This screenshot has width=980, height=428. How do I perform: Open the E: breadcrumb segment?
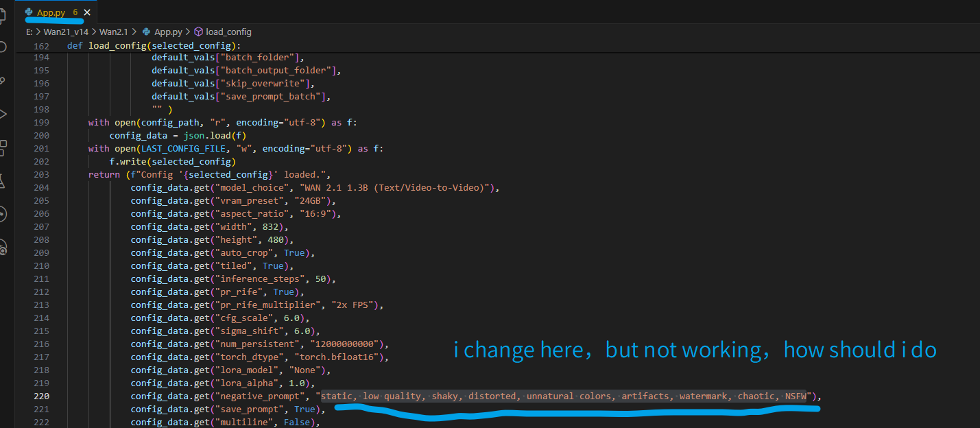(29, 32)
